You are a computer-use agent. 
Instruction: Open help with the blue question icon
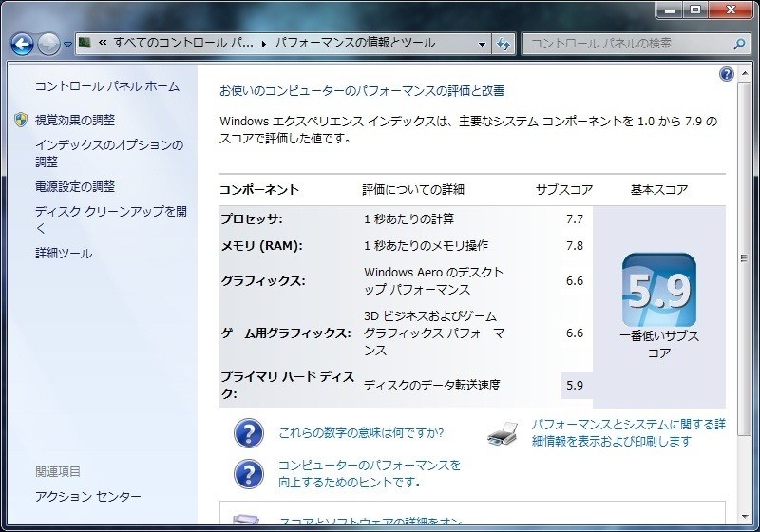coord(726,74)
